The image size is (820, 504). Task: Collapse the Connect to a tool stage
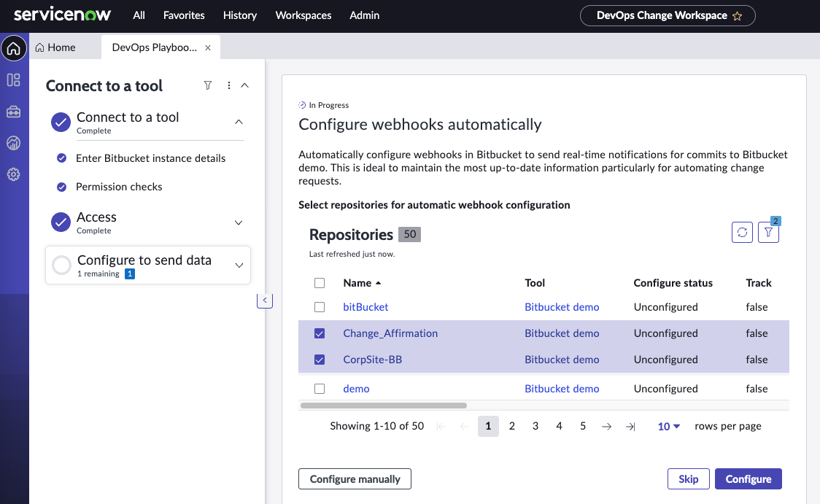pos(239,122)
